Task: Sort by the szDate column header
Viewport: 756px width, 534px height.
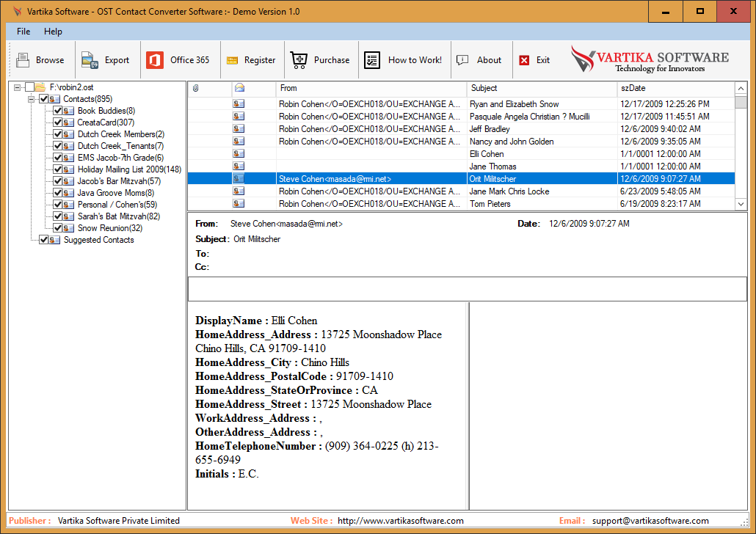Action: (676, 88)
